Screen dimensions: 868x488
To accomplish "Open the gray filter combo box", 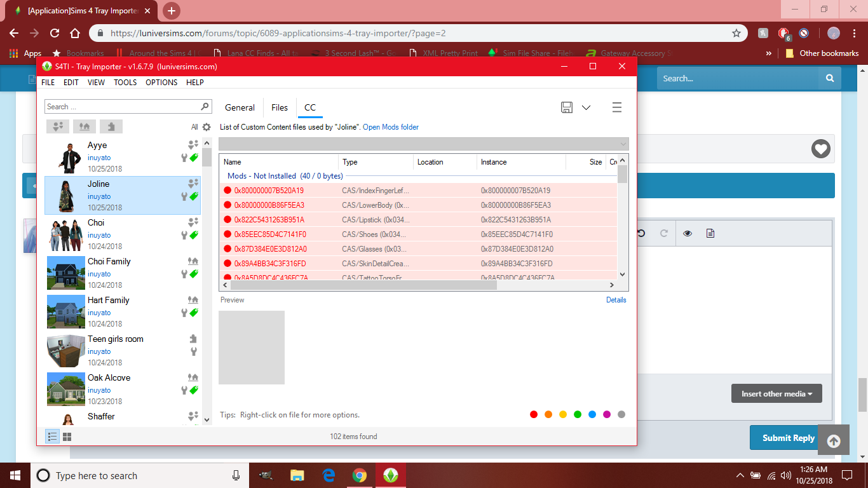I will point(423,144).
